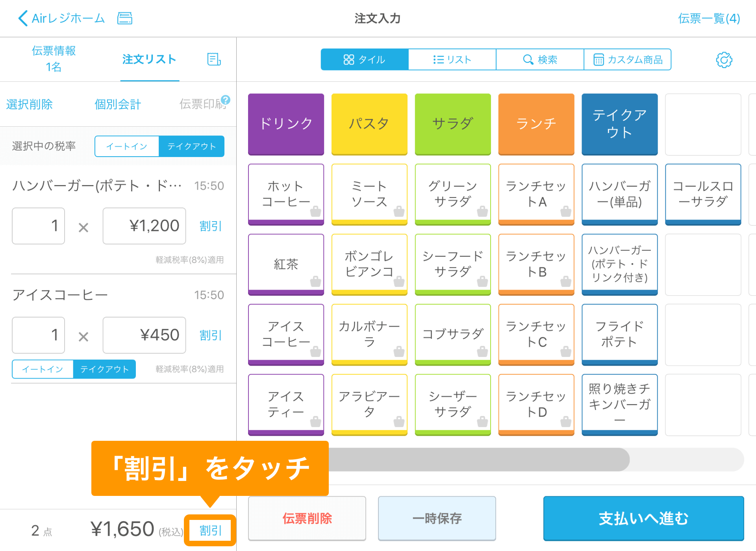Set アイスコーヒー to テイクアウト
The width and height of the screenshot is (756, 551).
coord(105,369)
